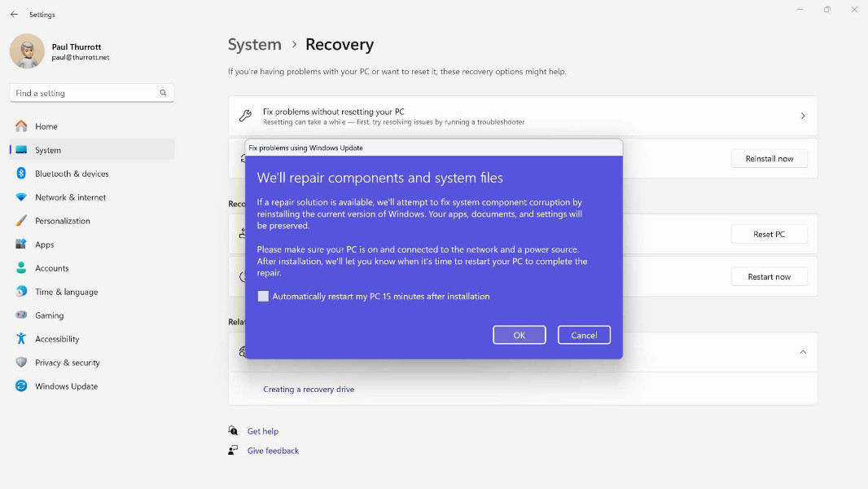Collapse the related support section chevron
This screenshot has width=868, height=489.
point(802,352)
